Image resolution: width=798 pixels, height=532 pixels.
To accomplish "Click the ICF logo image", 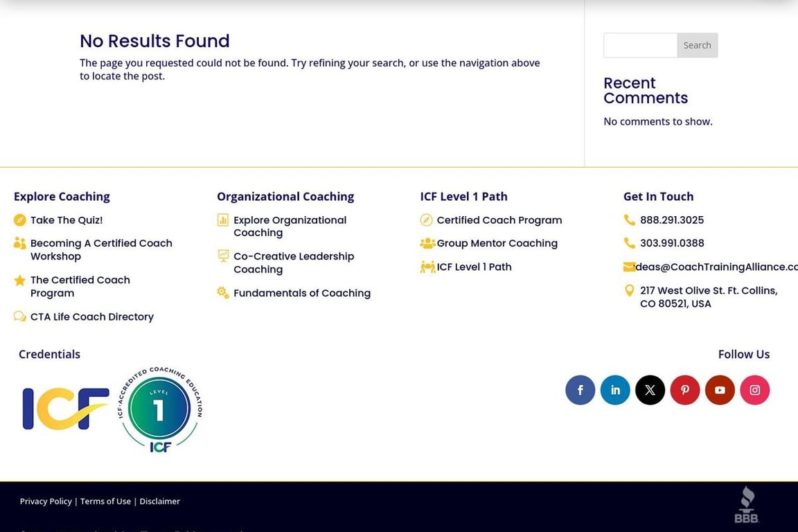I will [66, 409].
